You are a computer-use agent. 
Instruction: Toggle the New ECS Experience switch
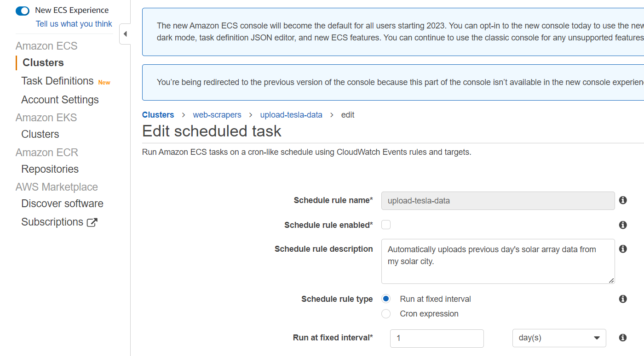(23, 11)
